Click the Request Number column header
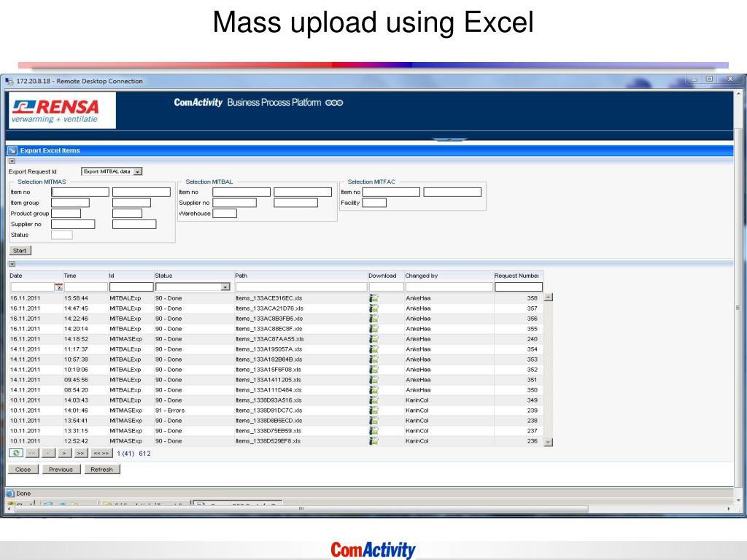The width and height of the screenshot is (747, 560). pyautogui.click(x=517, y=276)
